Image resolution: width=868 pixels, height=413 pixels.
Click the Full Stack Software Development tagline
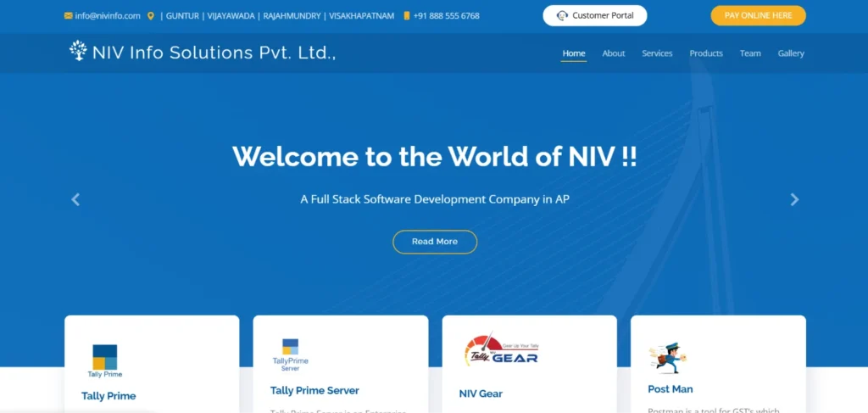point(435,199)
